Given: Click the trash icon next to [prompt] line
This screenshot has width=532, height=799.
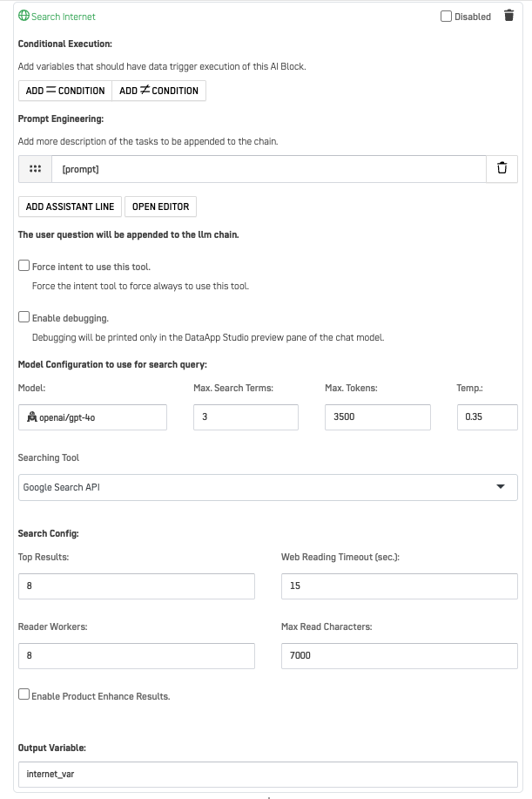Looking at the screenshot, I should [x=502, y=168].
